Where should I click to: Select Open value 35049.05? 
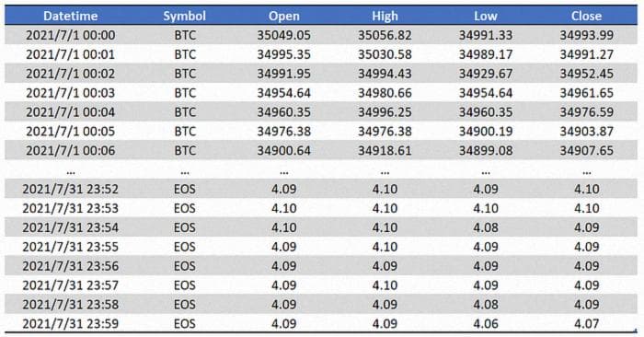coord(283,35)
